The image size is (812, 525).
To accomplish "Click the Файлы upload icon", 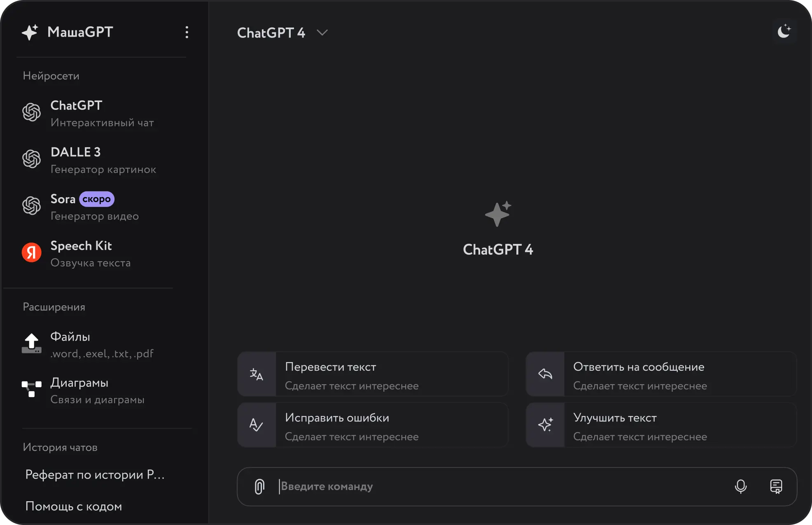I will (x=32, y=344).
